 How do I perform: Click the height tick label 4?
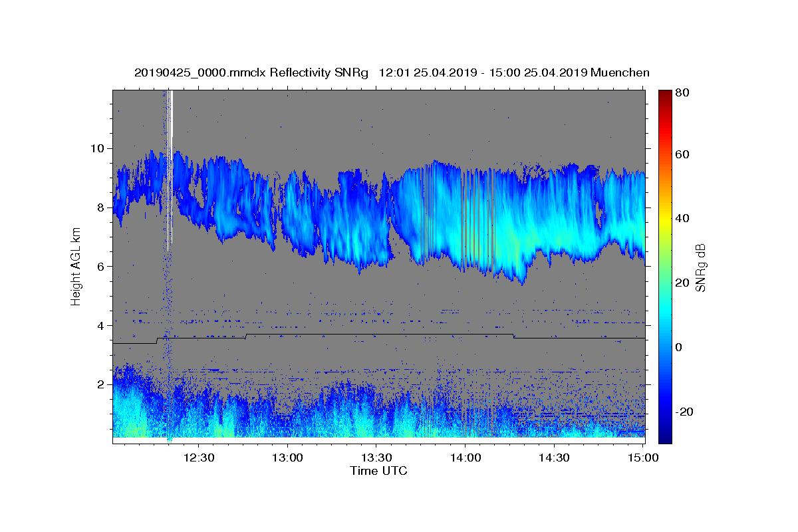[102, 326]
